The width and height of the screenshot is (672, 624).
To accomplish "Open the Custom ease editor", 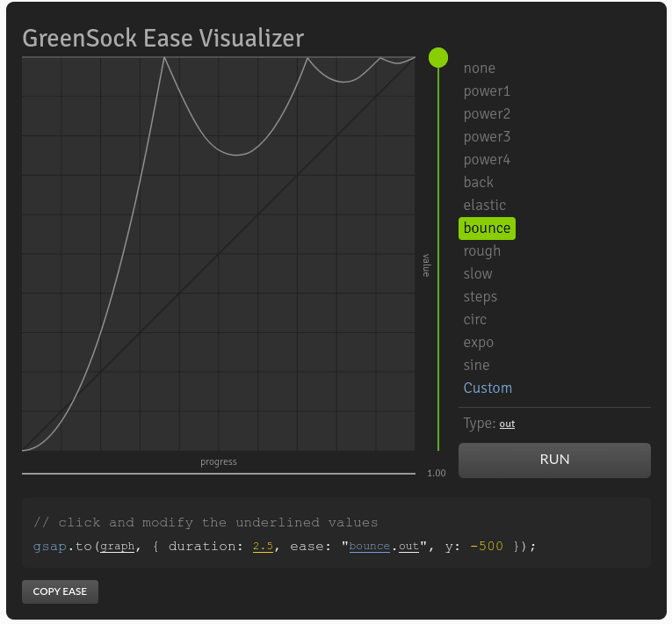I will pyautogui.click(x=488, y=388).
